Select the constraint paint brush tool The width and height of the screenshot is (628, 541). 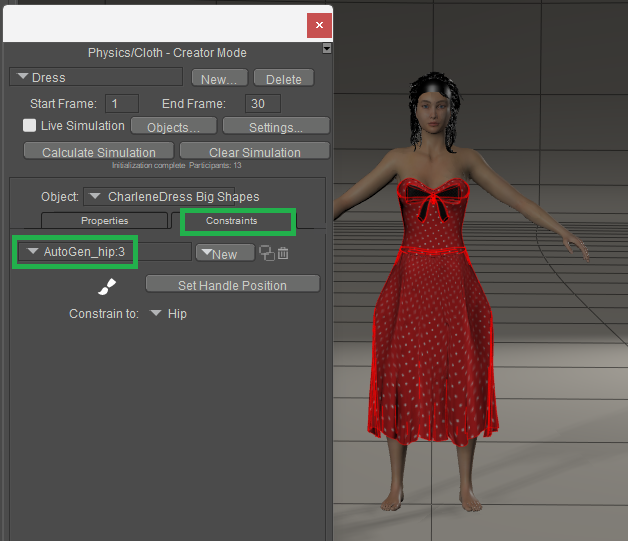[106, 287]
